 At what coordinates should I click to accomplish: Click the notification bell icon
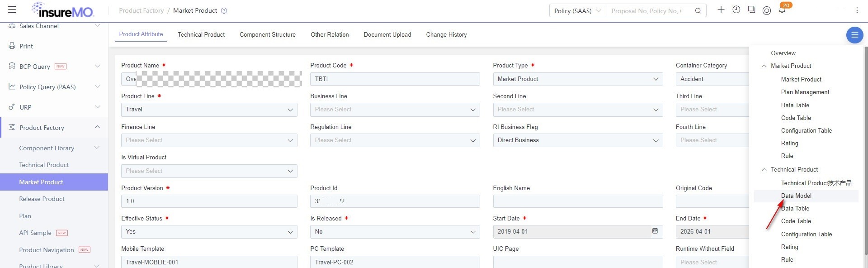[x=782, y=10]
